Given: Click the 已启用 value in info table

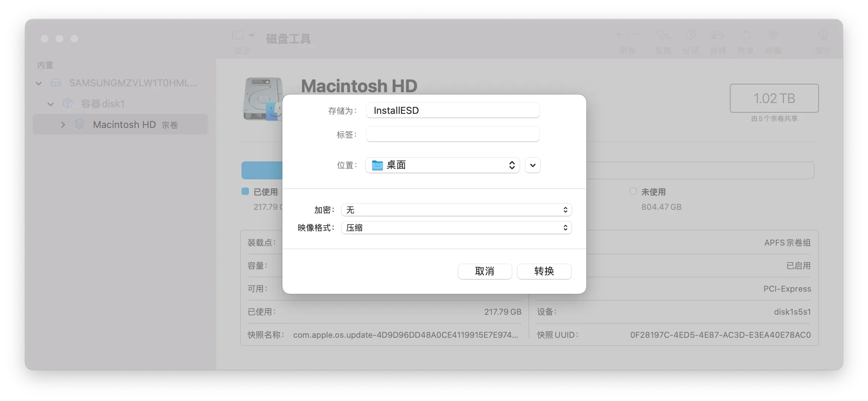Looking at the screenshot, I should [x=799, y=266].
